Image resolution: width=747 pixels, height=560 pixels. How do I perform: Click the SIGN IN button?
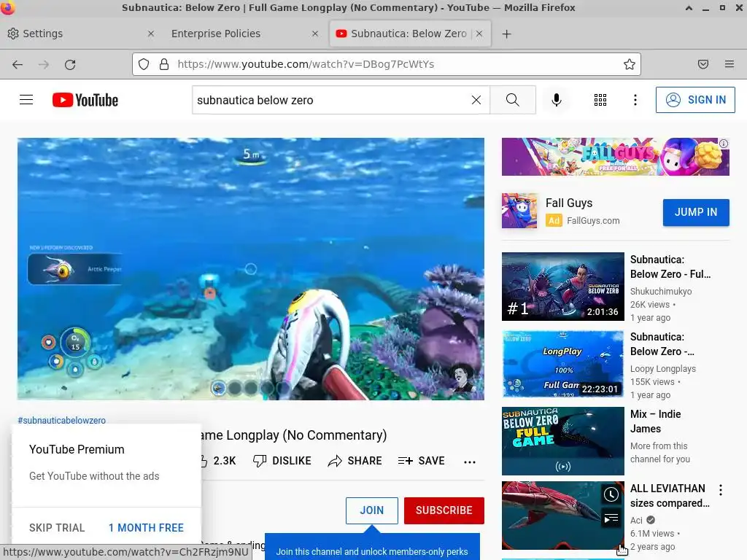click(x=695, y=100)
